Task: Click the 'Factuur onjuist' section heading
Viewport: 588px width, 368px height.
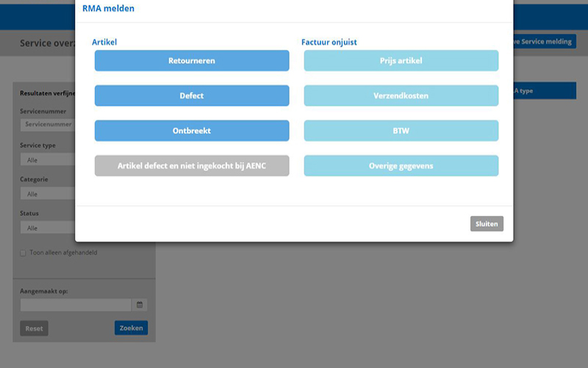Action: (329, 42)
